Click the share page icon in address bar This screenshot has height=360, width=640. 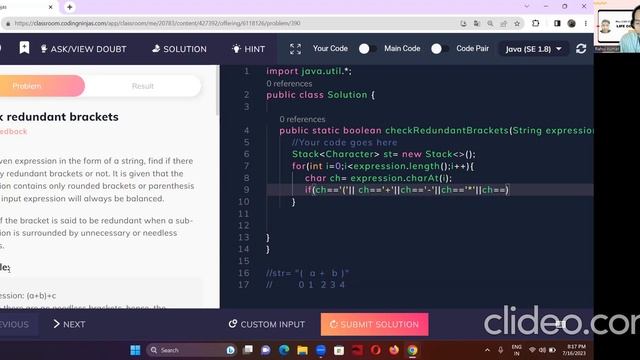(x=504, y=24)
